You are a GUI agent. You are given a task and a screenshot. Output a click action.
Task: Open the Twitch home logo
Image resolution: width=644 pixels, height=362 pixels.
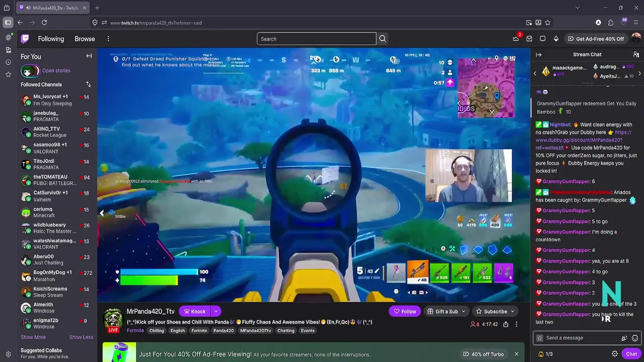point(25,39)
